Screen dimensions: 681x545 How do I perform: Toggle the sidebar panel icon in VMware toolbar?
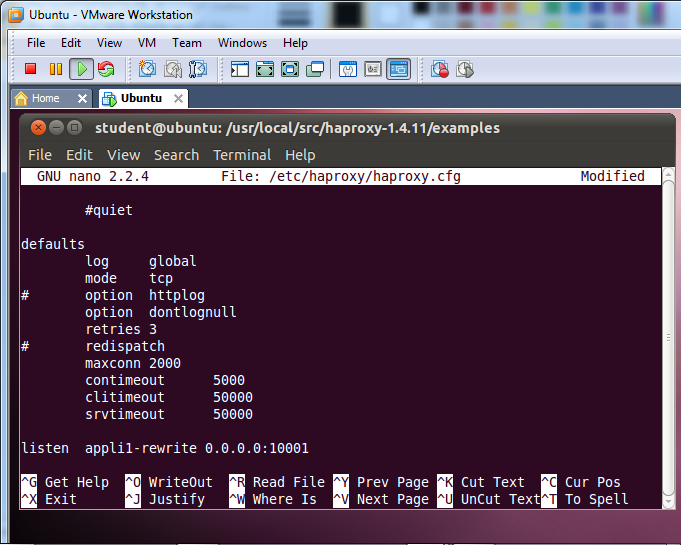click(x=239, y=69)
